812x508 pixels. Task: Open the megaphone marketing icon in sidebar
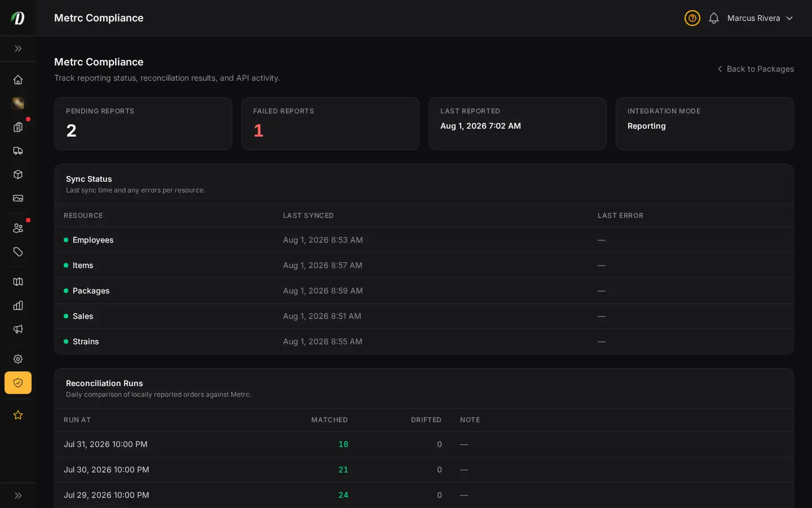pyautogui.click(x=18, y=329)
